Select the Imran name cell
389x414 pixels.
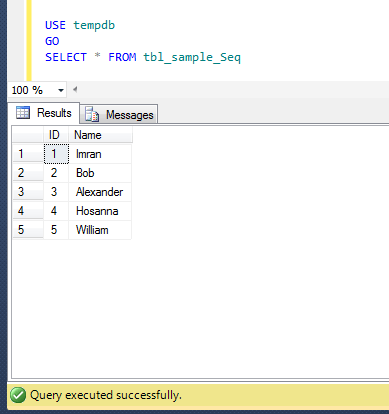point(100,154)
